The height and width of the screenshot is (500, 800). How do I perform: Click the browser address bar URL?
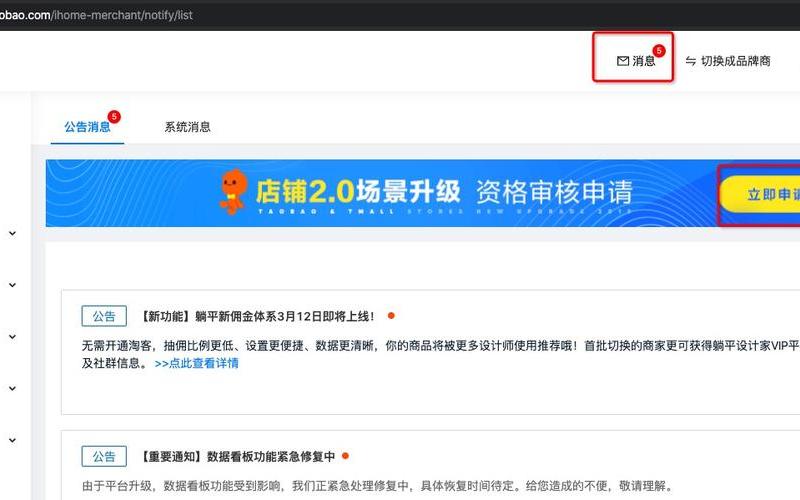[x=96, y=15]
